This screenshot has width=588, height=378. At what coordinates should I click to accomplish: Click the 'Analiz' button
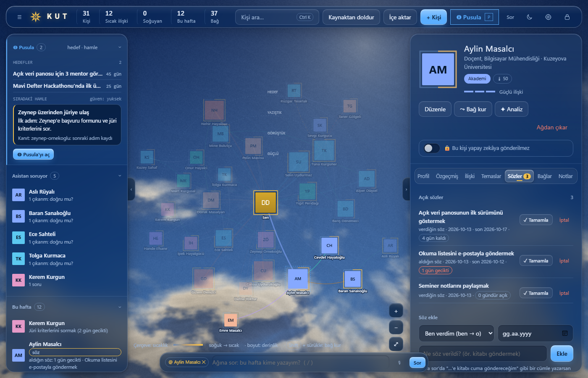point(512,109)
